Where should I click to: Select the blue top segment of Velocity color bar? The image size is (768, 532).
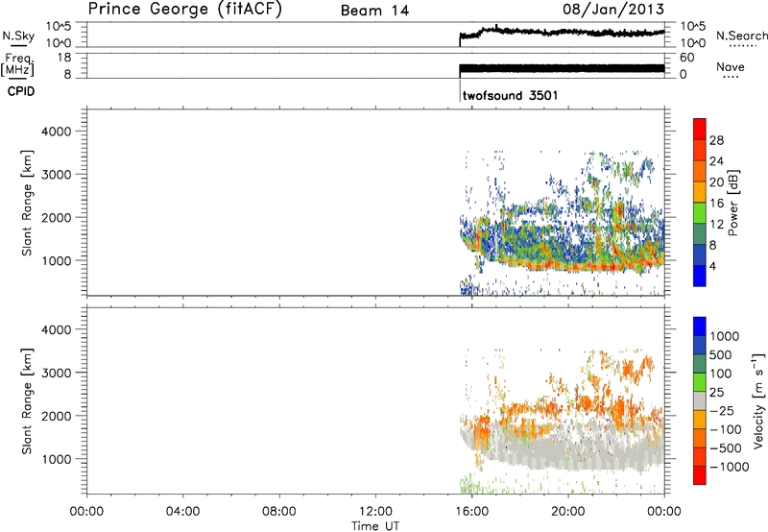[x=700, y=326]
